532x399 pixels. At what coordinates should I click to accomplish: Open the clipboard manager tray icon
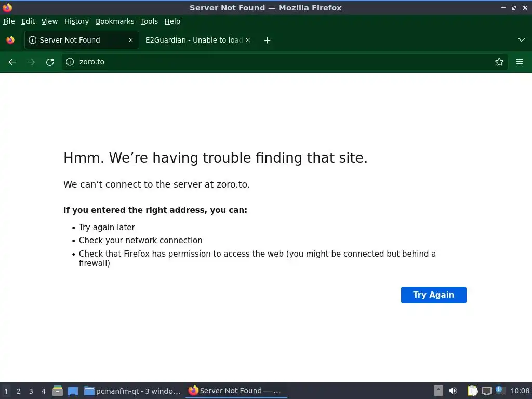472,391
